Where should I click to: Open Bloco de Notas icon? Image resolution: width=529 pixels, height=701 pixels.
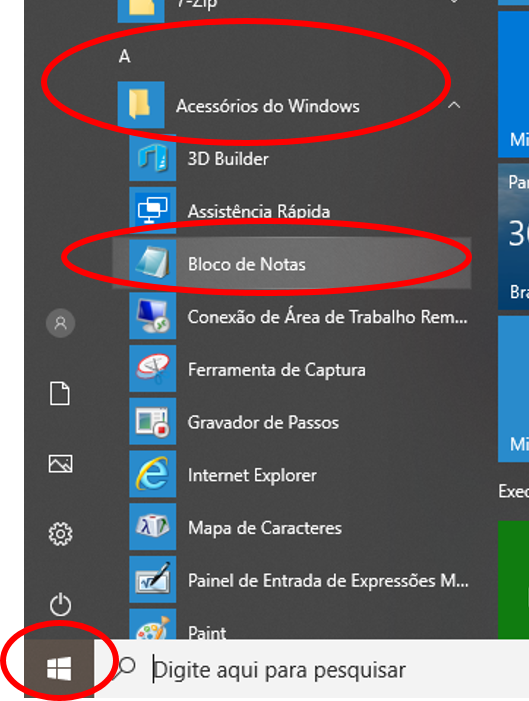point(152,264)
